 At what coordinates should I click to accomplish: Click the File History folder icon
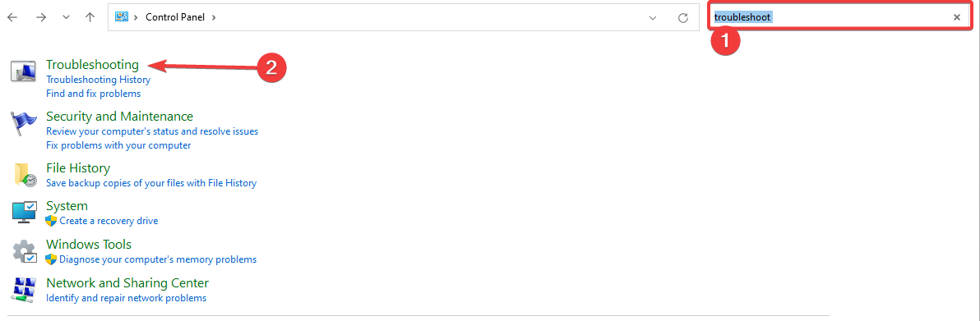25,175
